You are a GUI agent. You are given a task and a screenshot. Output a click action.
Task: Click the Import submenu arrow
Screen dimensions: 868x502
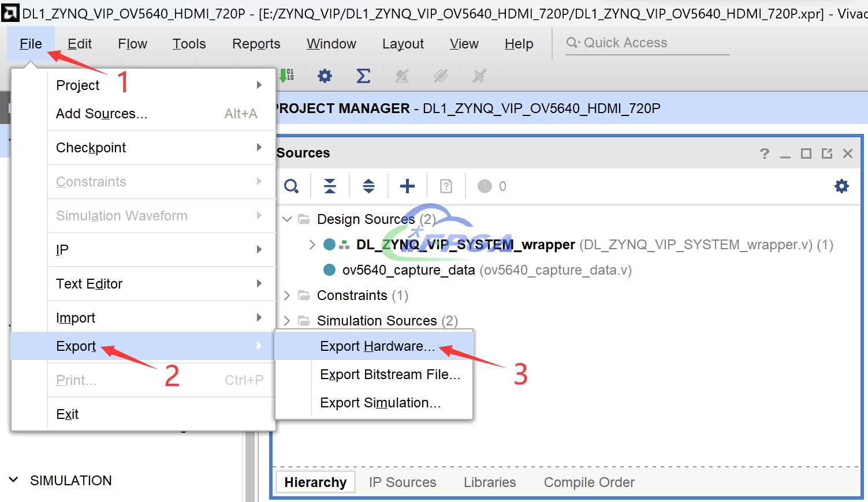[259, 317]
